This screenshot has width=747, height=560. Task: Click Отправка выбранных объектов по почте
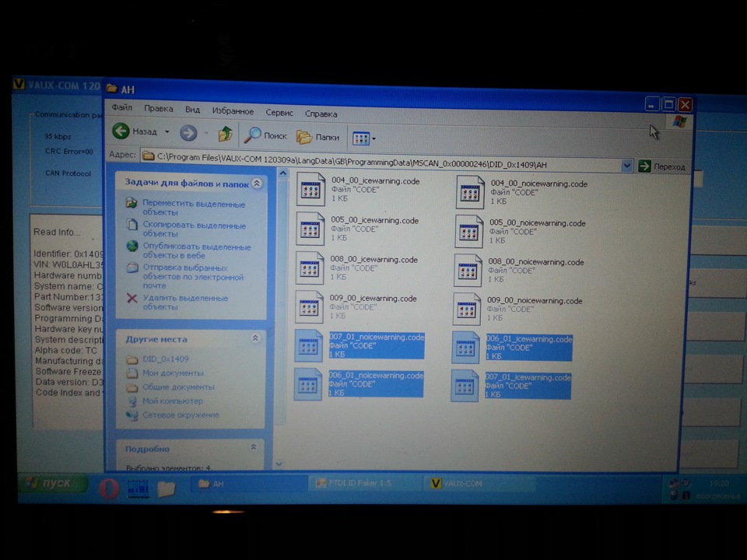click(x=193, y=277)
